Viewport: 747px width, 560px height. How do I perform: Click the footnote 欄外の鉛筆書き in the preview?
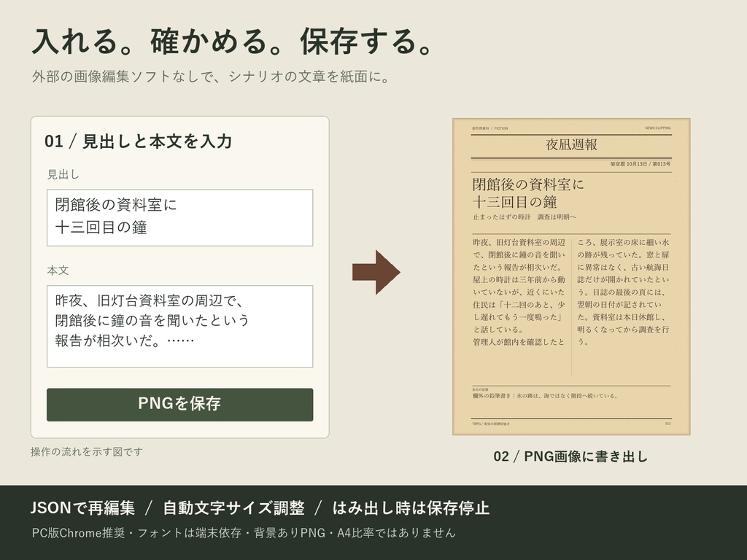point(494,396)
